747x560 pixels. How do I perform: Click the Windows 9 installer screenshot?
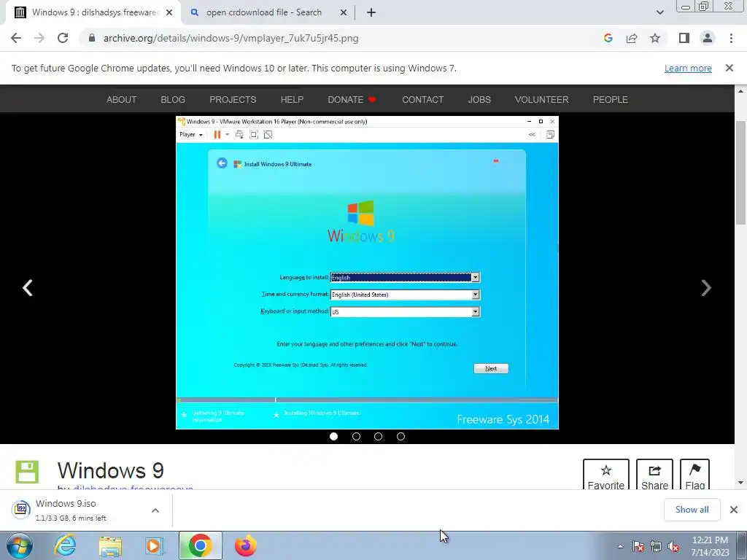pyautogui.click(x=367, y=273)
